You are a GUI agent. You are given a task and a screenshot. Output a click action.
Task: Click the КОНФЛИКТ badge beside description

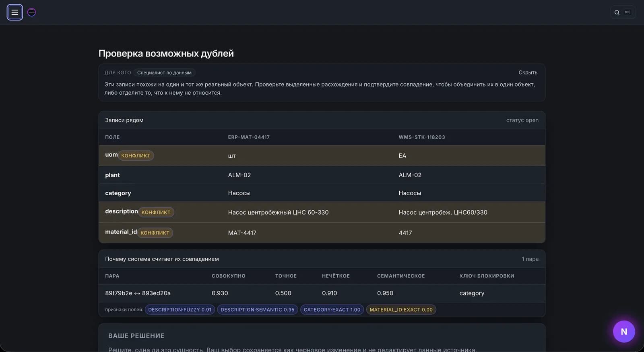tap(156, 212)
